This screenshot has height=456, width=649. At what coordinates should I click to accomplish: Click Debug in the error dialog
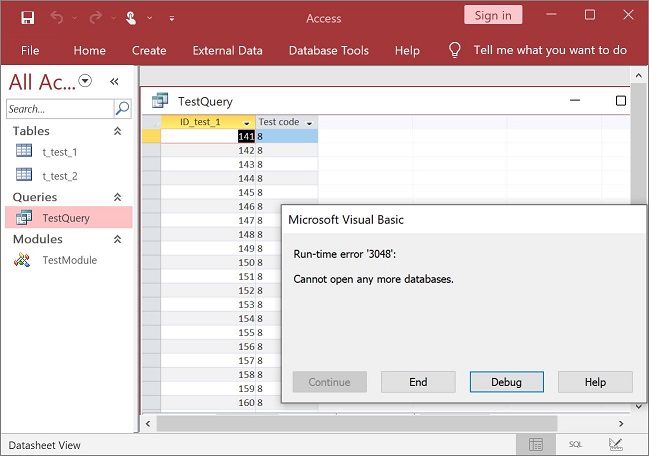click(x=507, y=382)
